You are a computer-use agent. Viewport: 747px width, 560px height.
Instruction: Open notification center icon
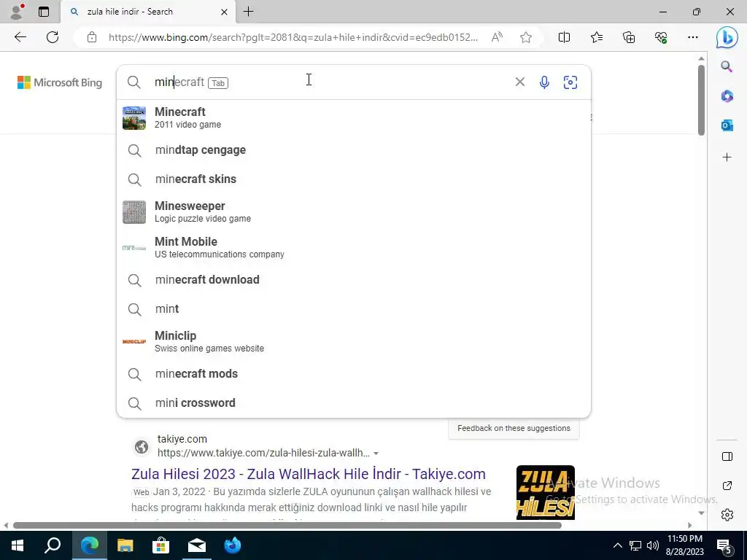(x=724, y=547)
